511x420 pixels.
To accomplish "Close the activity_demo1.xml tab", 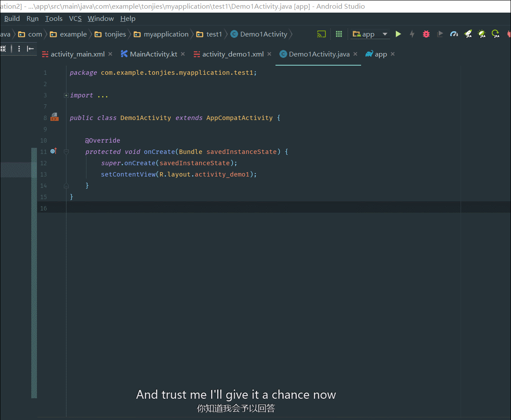I will [269, 54].
